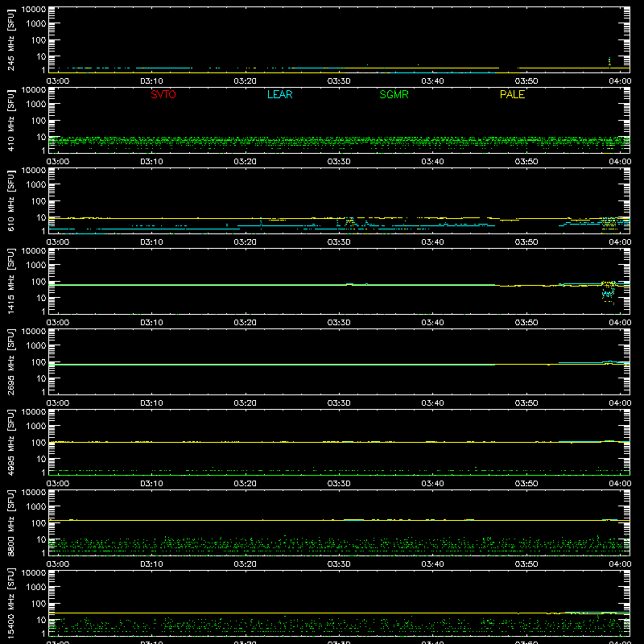Click the cyan spike near 04:00 in 245 MHz panel
The image size is (644, 644).
[x=609, y=62]
